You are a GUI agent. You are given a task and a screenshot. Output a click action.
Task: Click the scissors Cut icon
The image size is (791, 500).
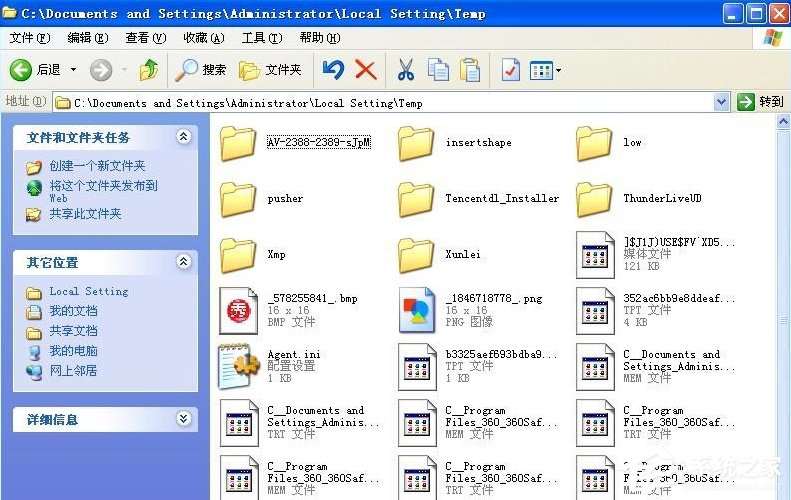point(405,70)
